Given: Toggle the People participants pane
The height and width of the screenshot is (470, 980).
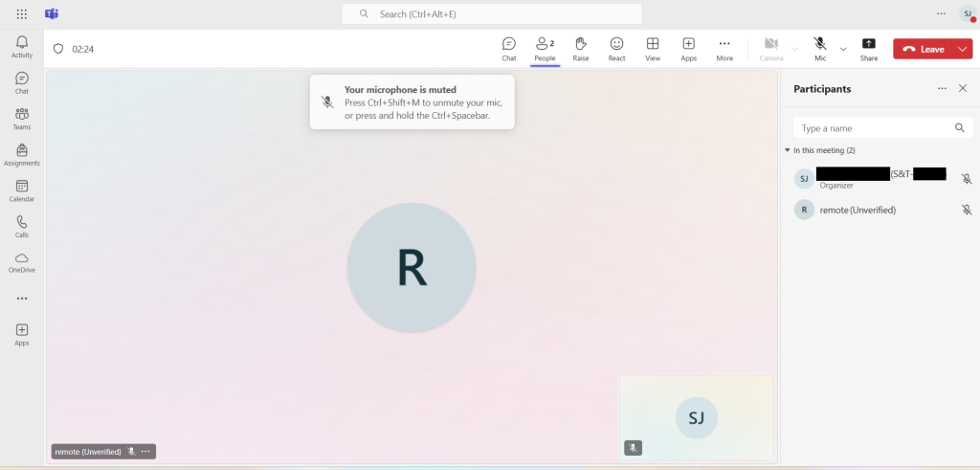Looking at the screenshot, I should pos(545,48).
